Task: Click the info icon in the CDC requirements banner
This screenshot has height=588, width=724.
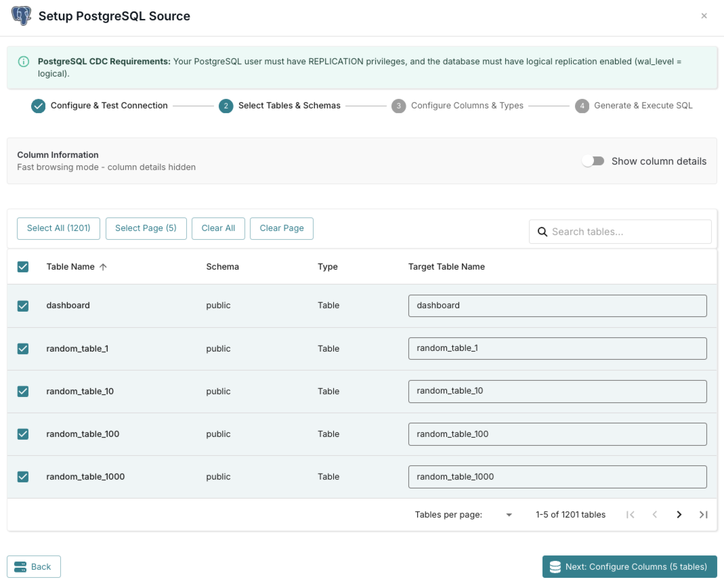Action: click(24, 62)
